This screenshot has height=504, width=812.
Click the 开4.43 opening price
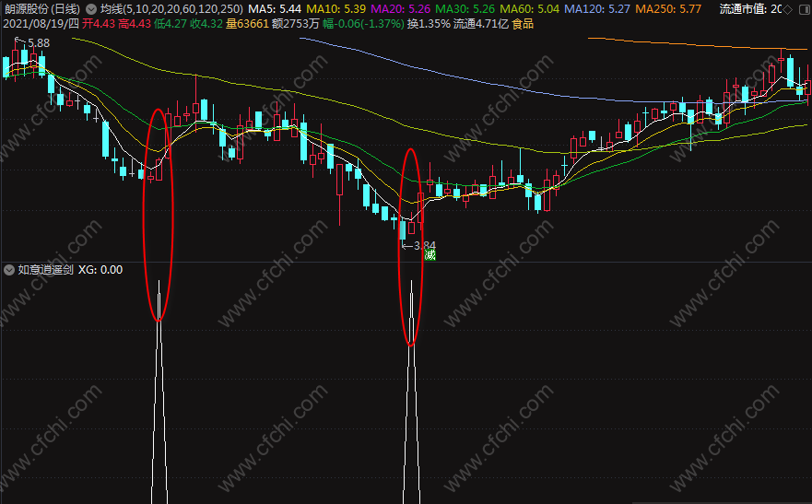[x=99, y=24]
